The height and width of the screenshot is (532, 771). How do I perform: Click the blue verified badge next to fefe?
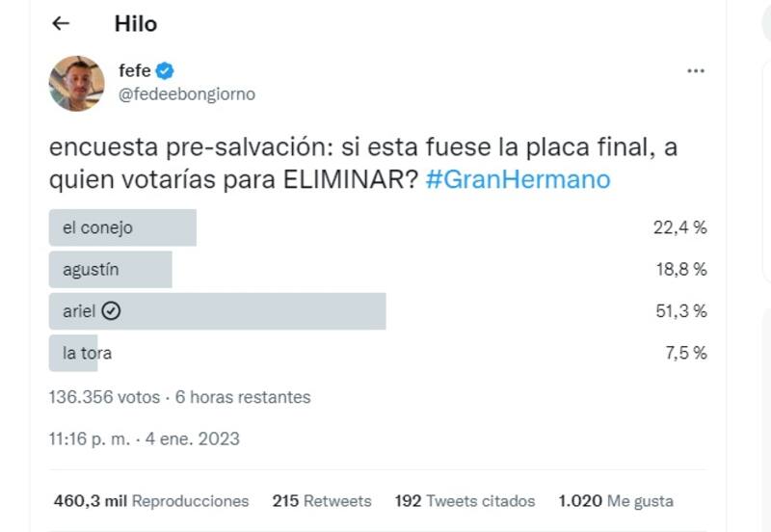tap(165, 70)
